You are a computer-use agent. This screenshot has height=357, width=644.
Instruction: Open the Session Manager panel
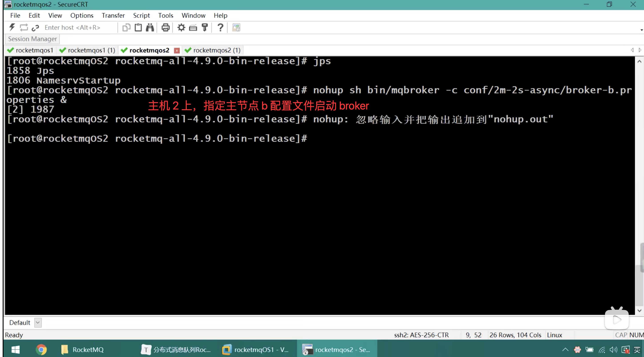32,39
